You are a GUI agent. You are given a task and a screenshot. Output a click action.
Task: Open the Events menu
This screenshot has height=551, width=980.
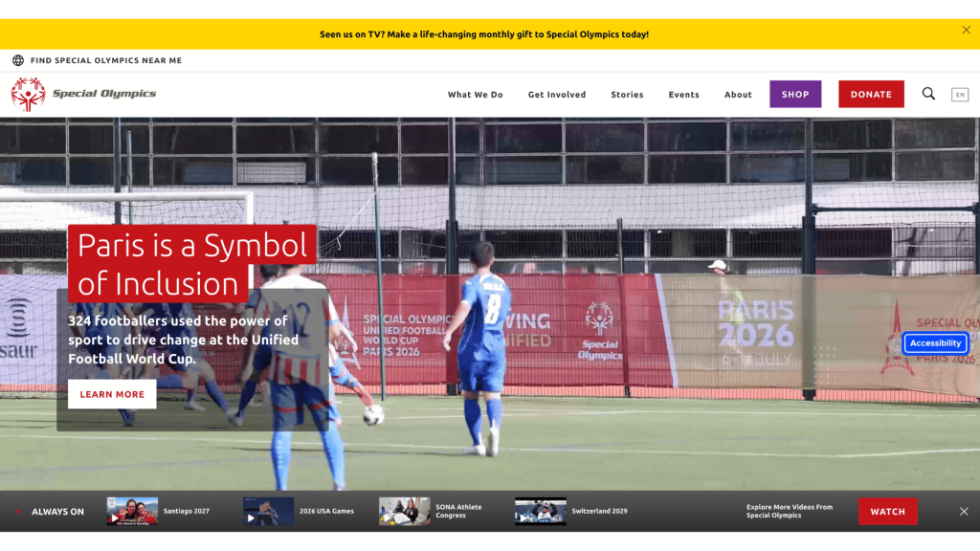(x=683, y=95)
